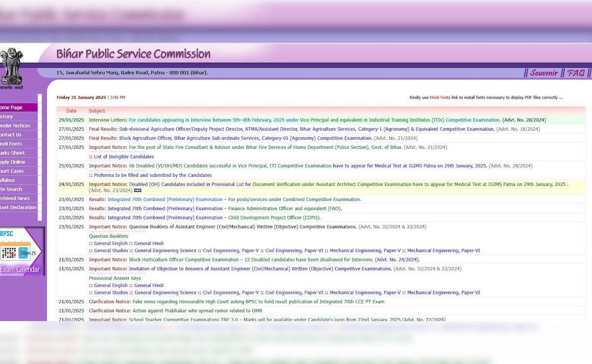This screenshot has height=364, width=592.
Task: Open List of Ineligible Candidates link
Action: point(124,157)
